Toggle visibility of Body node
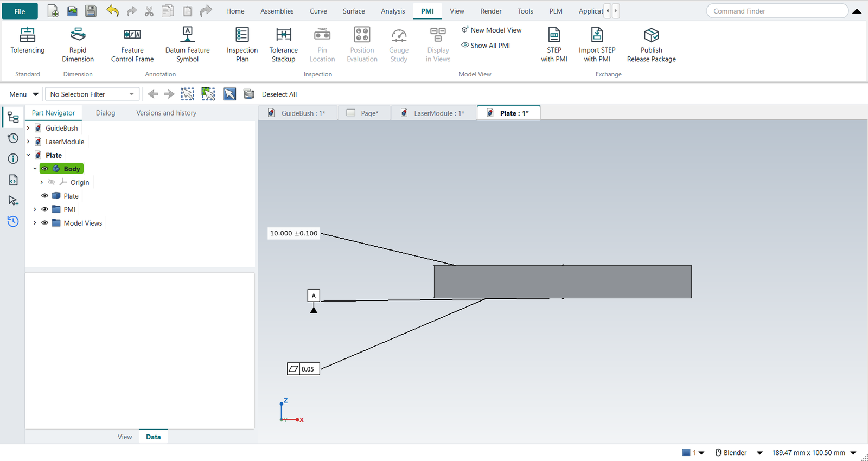868x461 pixels. pos(45,169)
